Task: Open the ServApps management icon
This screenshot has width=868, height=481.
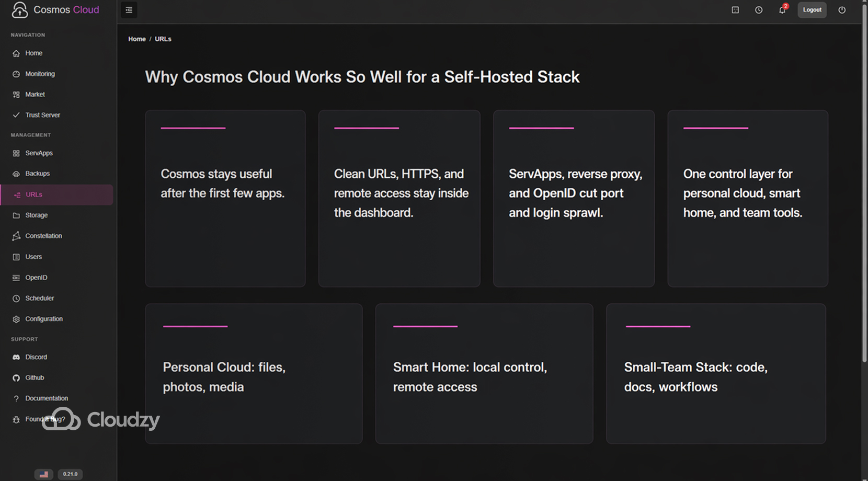Action: 16,153
